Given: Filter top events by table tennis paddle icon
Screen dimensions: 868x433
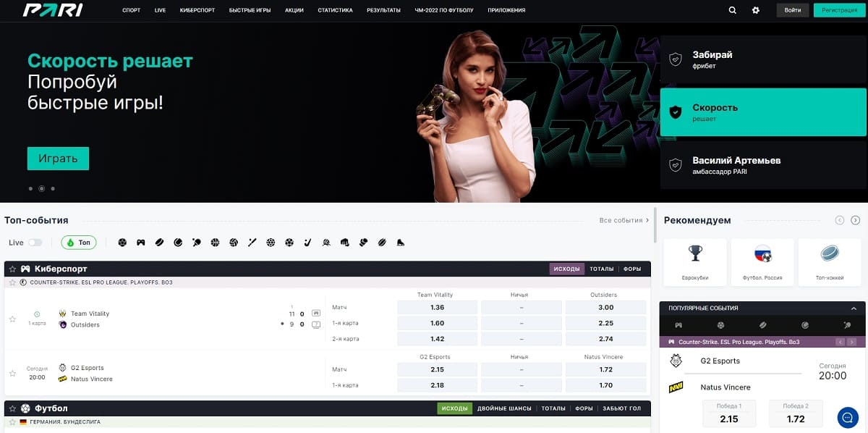Looking at the screenshot, I should pos(197,243).
